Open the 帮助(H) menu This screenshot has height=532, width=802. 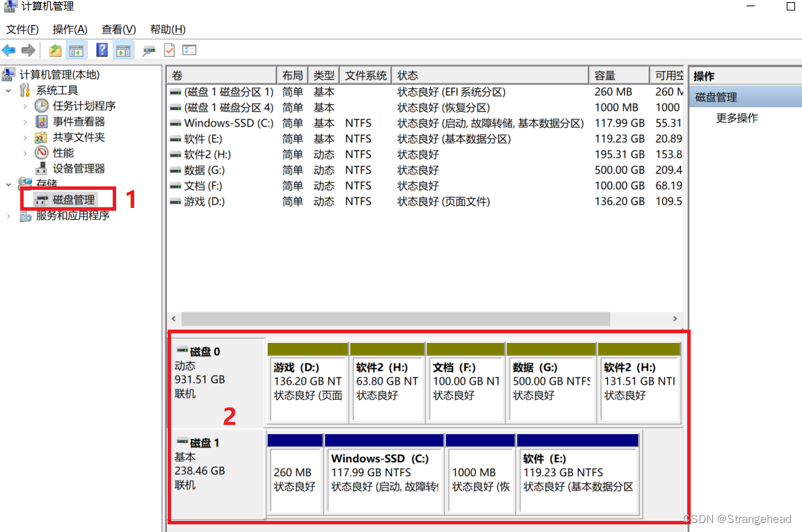[168, 30]
